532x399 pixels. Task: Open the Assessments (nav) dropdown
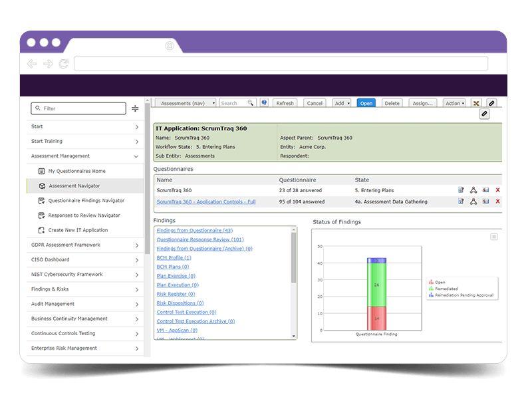186,103
